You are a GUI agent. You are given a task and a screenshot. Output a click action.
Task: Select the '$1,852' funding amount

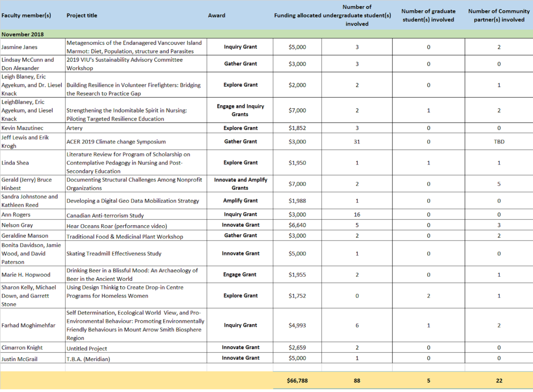pyautogui.click(x=297, y=128)
